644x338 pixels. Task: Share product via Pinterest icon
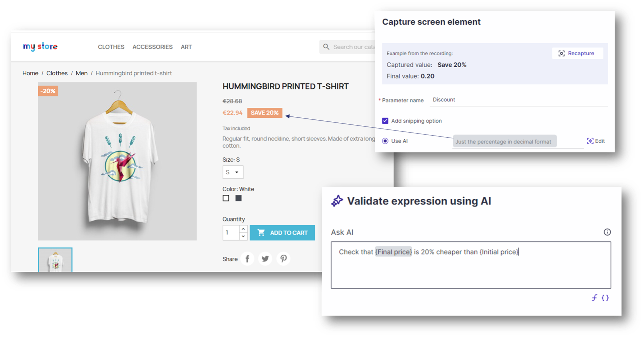click(x=283, y=259)
